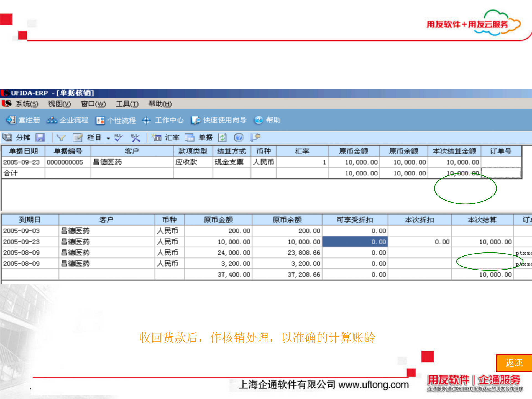Open the filter icon in the toolbar
532x399 pixels.
tap(61, 137)
